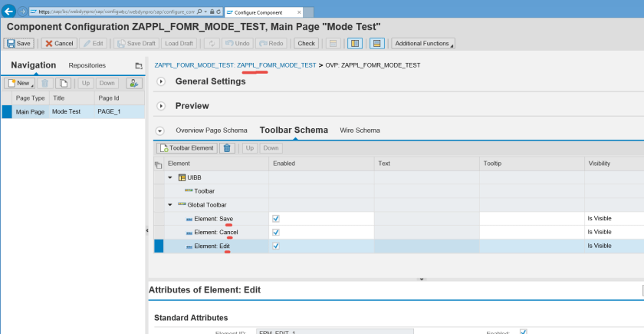The width and height of the screenshot is (644, 334).
Task: Click the Mode Test title cell
Action: tap(72, 112)
